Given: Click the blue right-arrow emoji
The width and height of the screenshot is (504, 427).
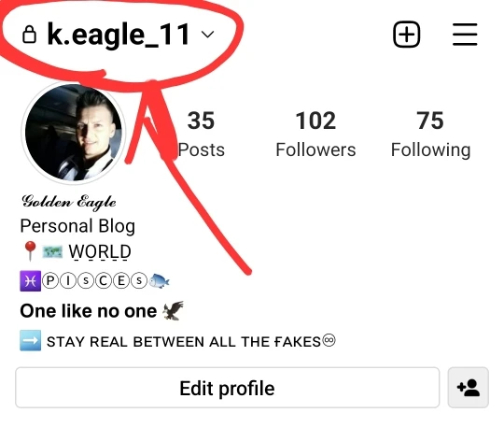Looking at the screenshot, I should tap(30, 340).
